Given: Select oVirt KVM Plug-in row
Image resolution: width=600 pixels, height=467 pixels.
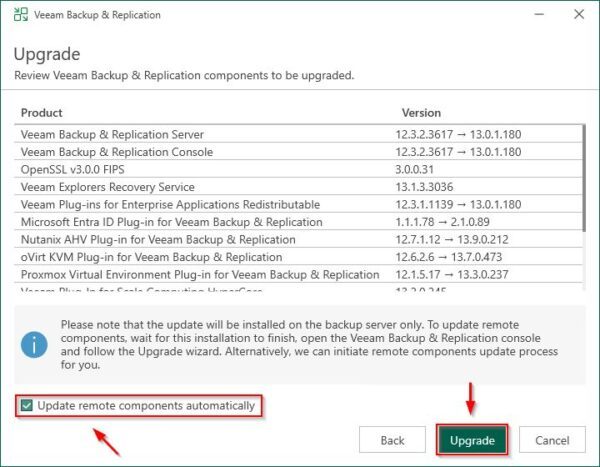Looking at the screenshot, I should 298,257.
